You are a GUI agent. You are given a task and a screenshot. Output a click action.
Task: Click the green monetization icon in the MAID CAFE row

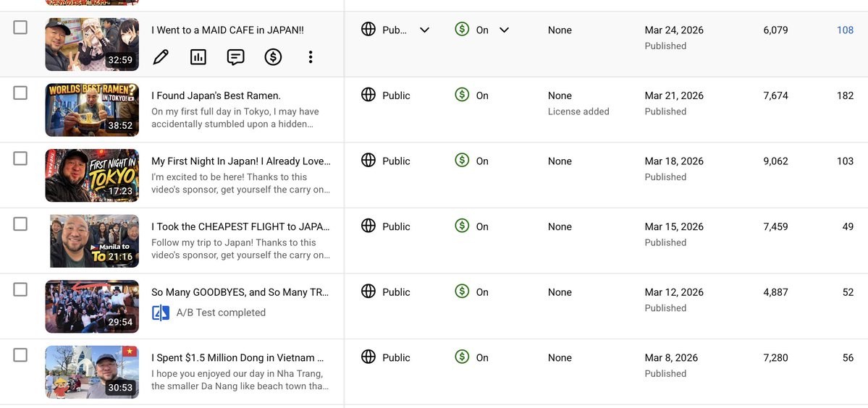462,30
